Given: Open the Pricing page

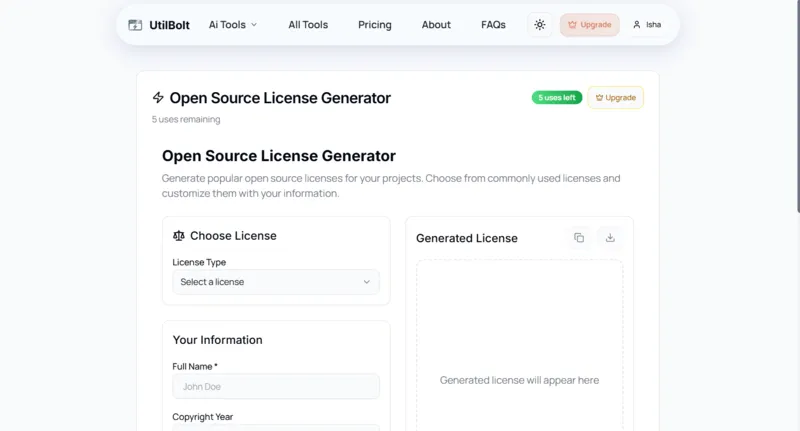Looking at the screenshot, I should pyautogui.click(x=374, y=24).
